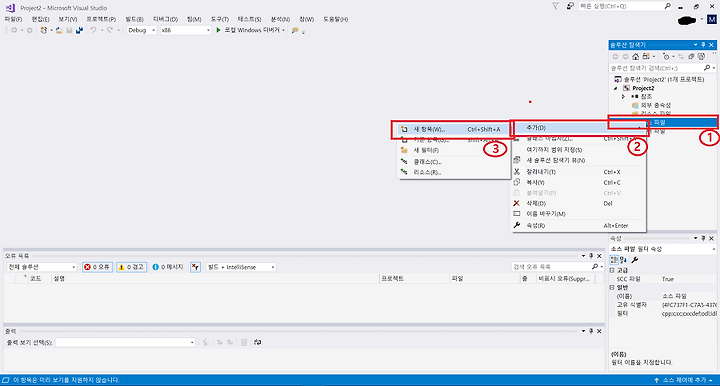Toggle the 0 경고 warnings filter
Image resolution: width=720 pixels, height=386 pixels.
tap(132, 267)
